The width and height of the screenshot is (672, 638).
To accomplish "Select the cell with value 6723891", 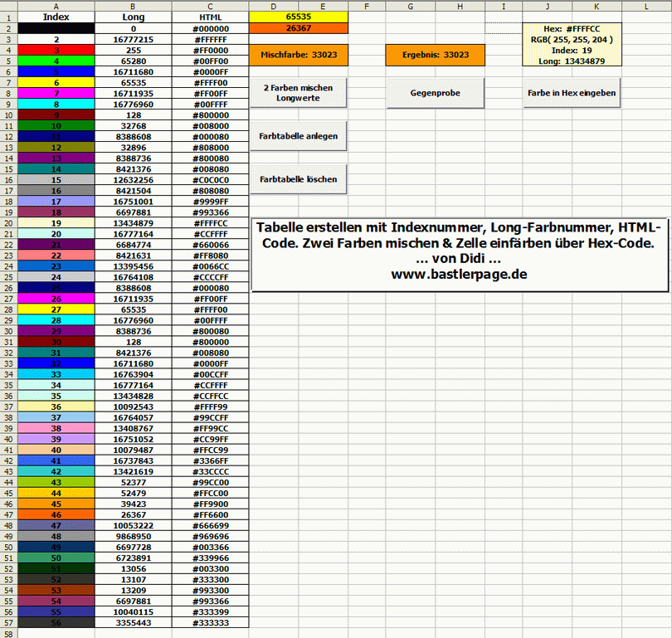I will pyautogui.click(x=134, y=558).
